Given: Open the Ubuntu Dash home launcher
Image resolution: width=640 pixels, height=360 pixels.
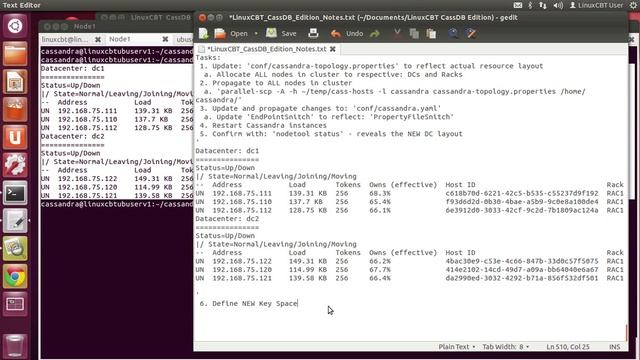Looking at the screenshot, I should (x=15, y=26).
